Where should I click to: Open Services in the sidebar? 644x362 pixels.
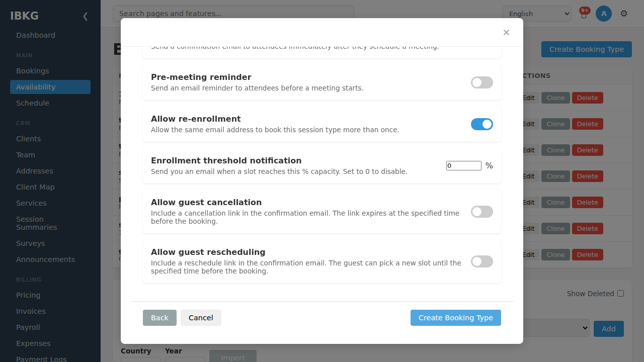pyautogui.click(x=50, y=203)
